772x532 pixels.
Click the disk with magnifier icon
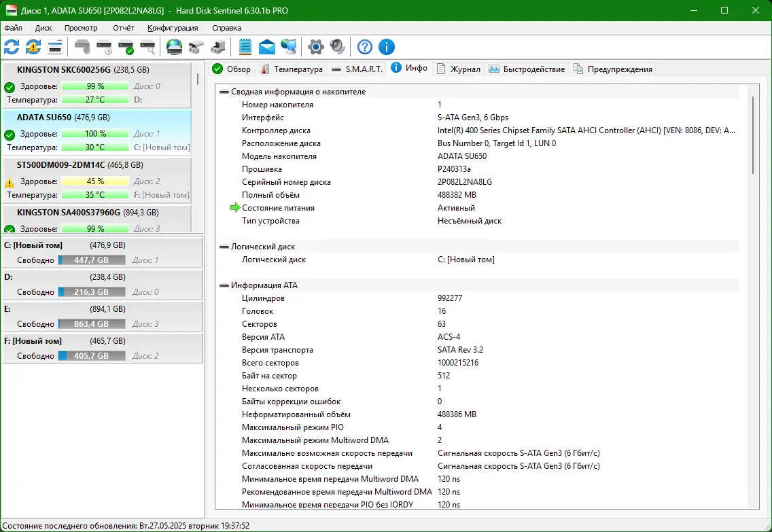pyautogui.click(x=147, y=47)
